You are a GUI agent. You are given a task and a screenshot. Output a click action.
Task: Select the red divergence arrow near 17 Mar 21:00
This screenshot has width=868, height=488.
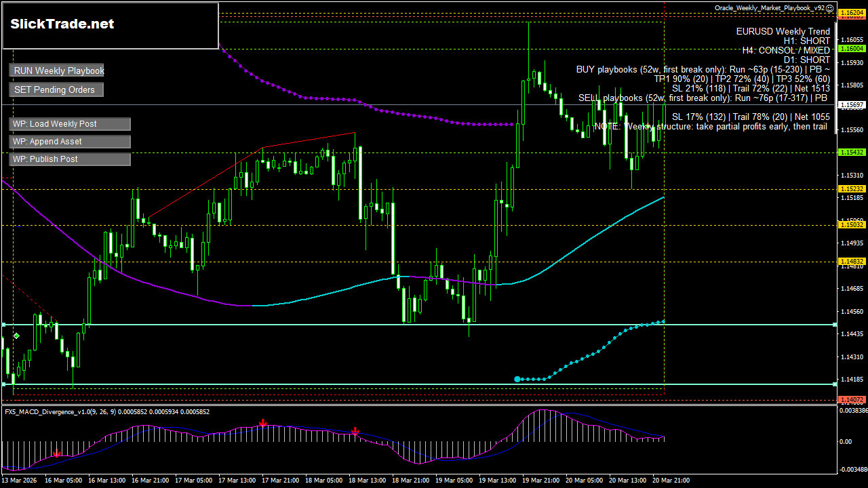[263, 424]
